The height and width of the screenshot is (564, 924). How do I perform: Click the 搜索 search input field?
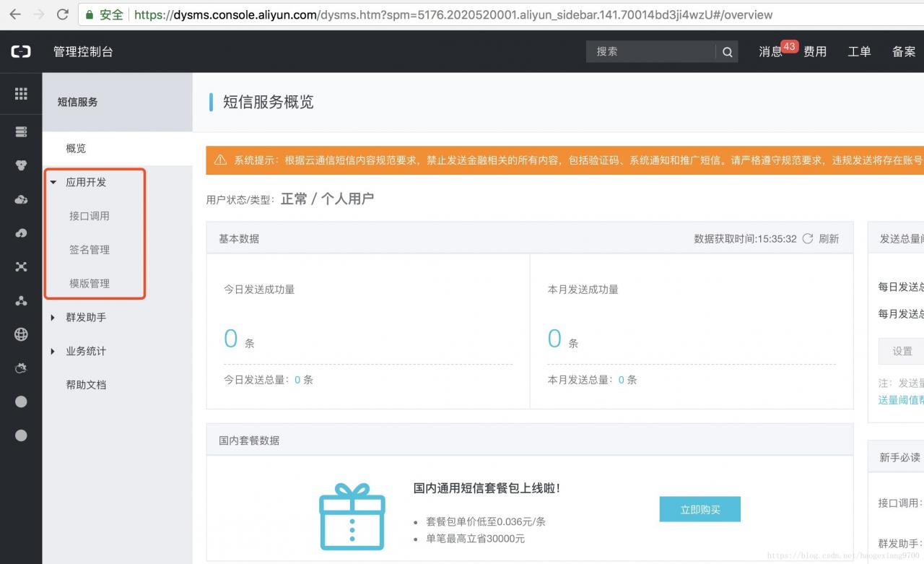click(651, 51)
